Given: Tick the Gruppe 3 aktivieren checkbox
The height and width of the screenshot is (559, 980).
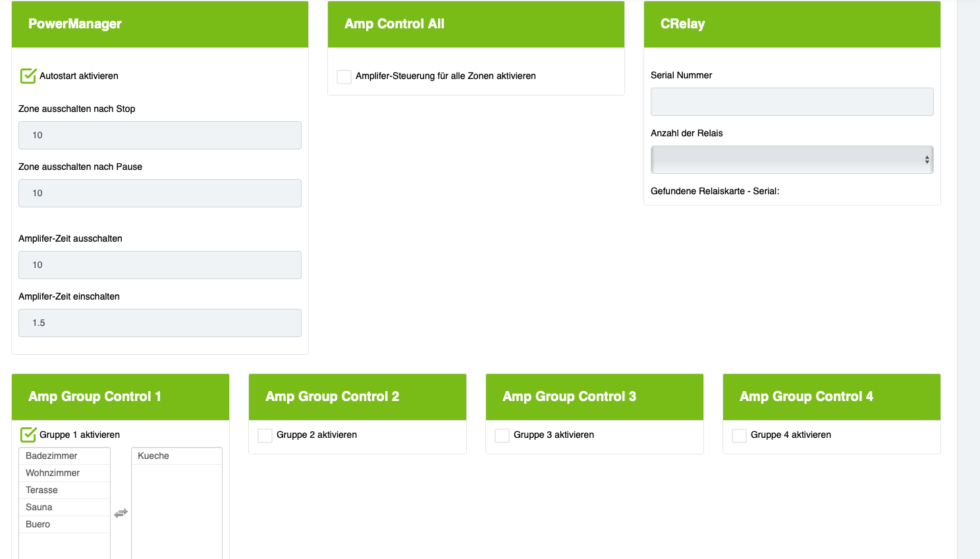Looking at the screenshot, I should tap(502, 435).
